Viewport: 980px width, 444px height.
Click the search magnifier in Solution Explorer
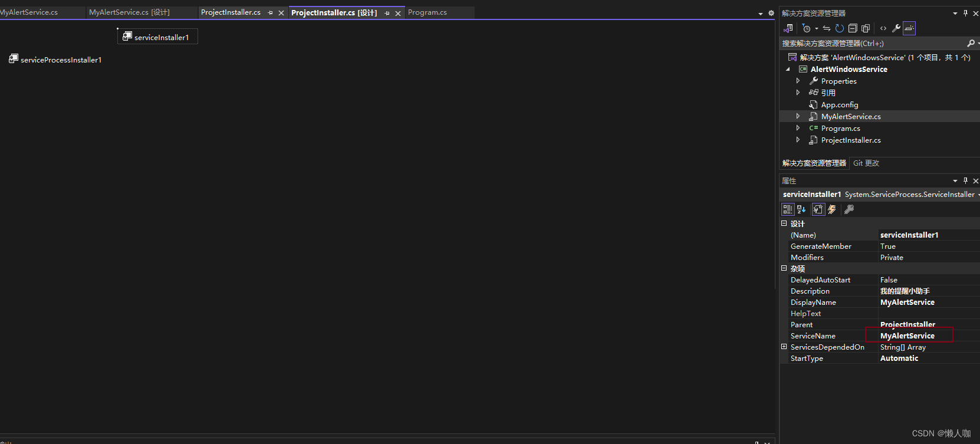point(971,43)
